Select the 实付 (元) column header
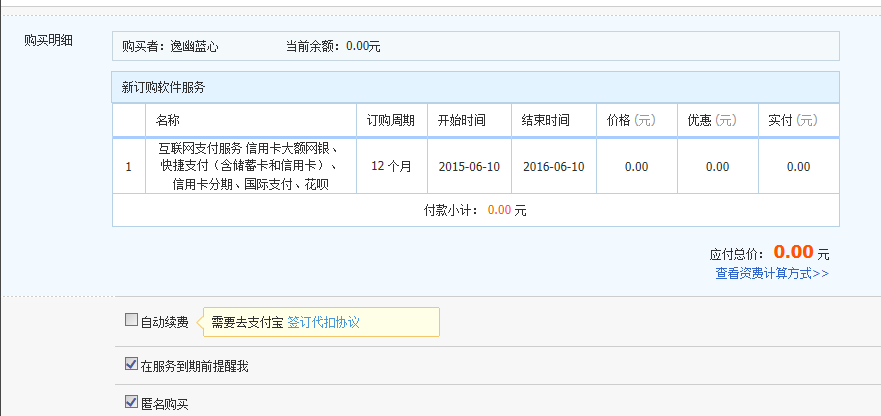 coord(792,120)
